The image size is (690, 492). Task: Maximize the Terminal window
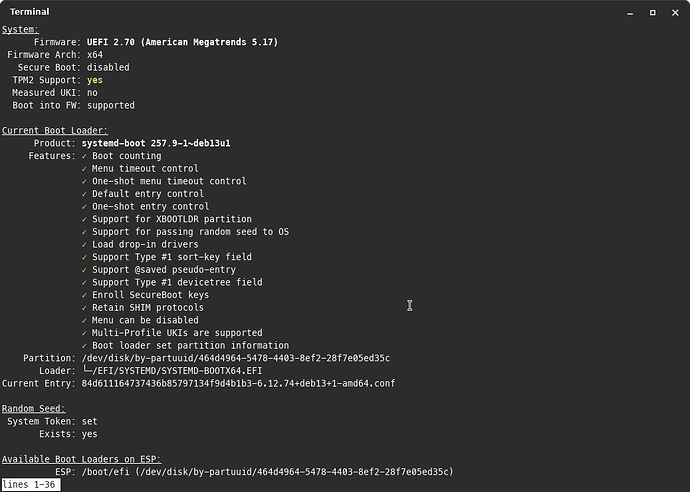(x=652, y=12)
